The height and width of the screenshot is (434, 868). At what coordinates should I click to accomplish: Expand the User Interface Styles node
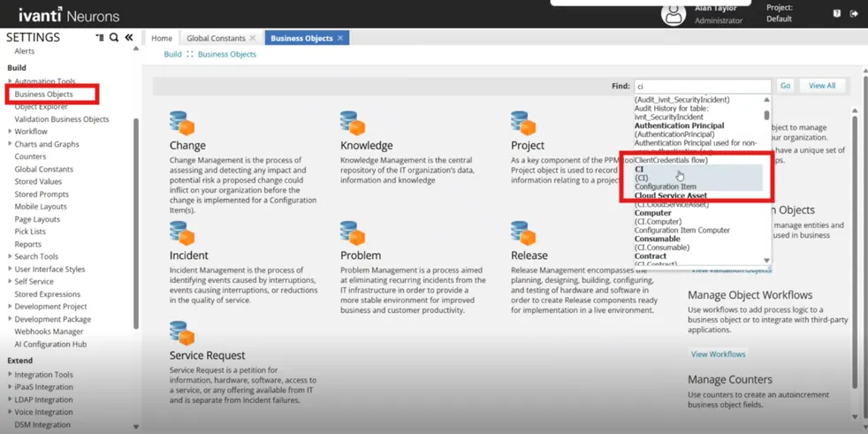point(10,269)
